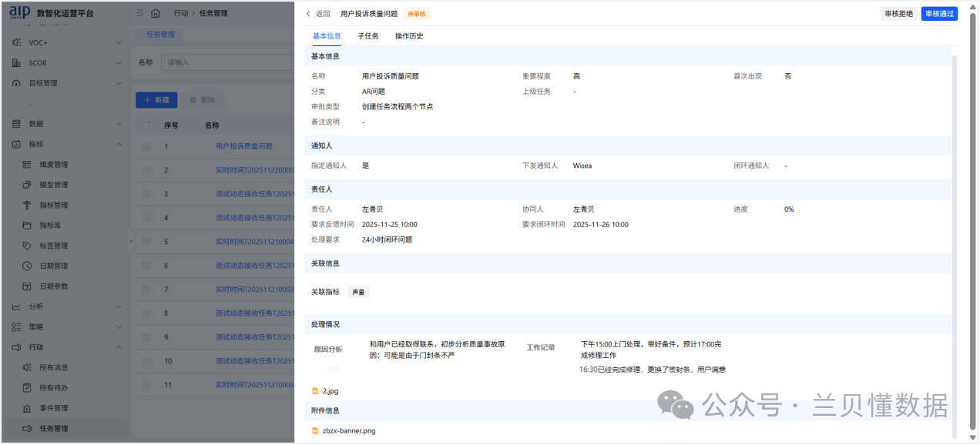Expand the 目标管理 menu chevron
The height and width of the screenshot is (445, 980).
click(119, 83)
